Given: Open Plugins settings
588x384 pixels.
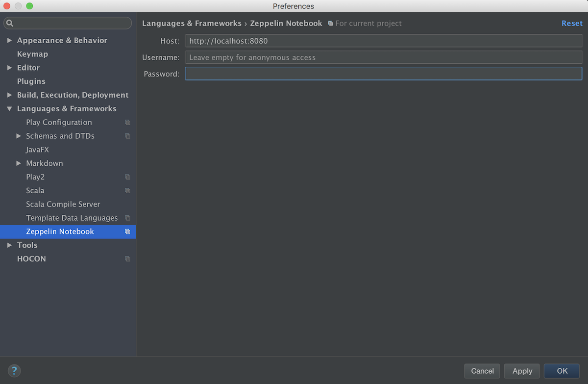Looking at the screenshot, I should point(31,81).
